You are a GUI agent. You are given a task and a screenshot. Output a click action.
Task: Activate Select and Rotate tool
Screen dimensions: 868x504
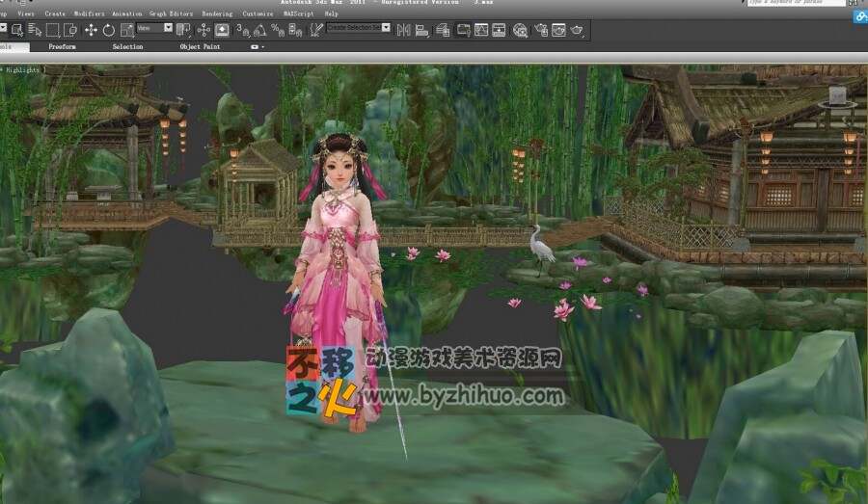(108, 30)
